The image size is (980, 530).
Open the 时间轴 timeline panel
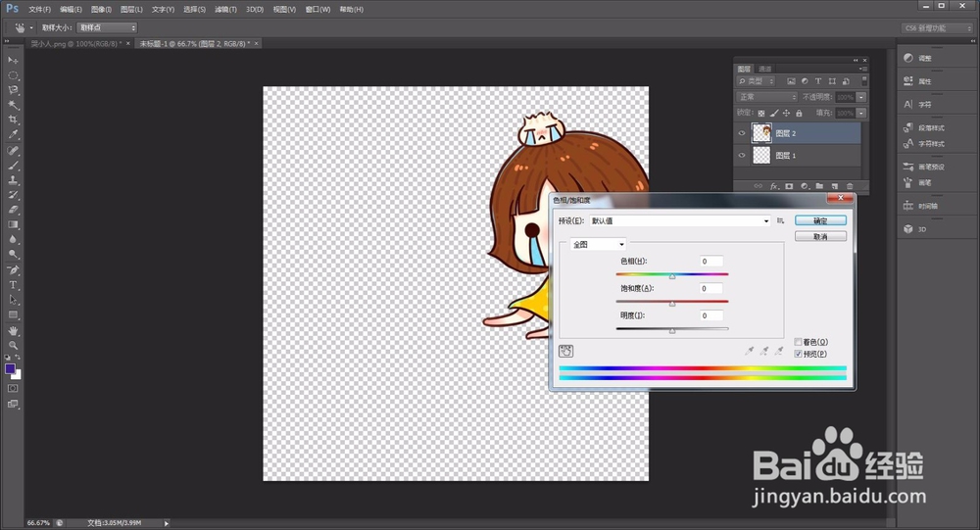click(920, 206)
